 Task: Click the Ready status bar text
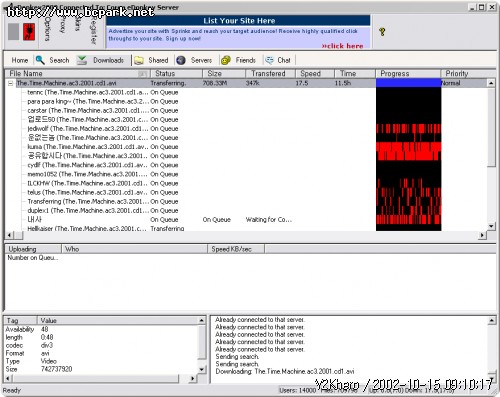tap(12, 390)
